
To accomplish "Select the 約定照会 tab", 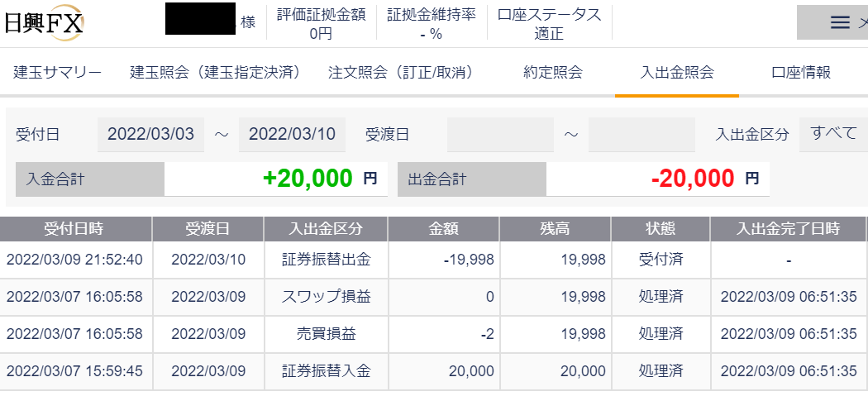I will 552,73.
